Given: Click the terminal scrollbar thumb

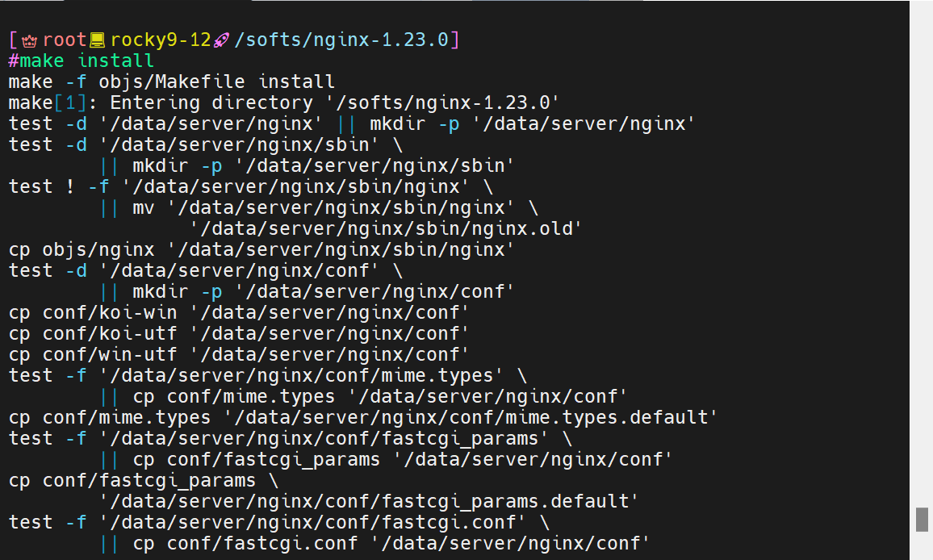Looking at the screenshot, I should tap(922, 520).
